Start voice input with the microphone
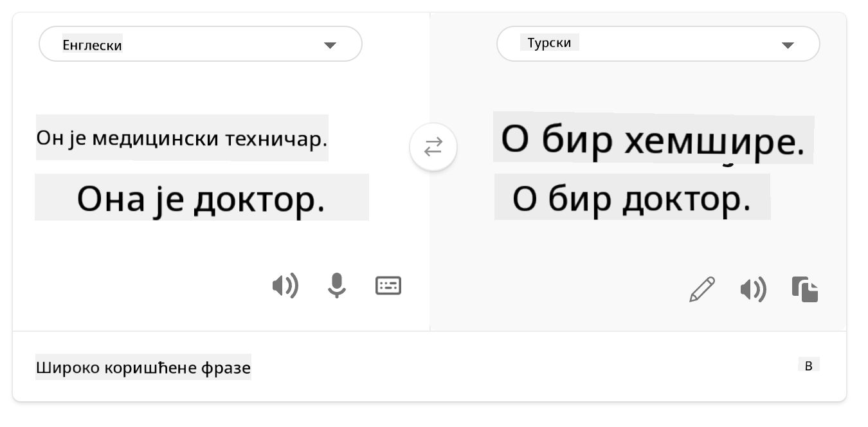Screen dimensions: 868x427 336,285
